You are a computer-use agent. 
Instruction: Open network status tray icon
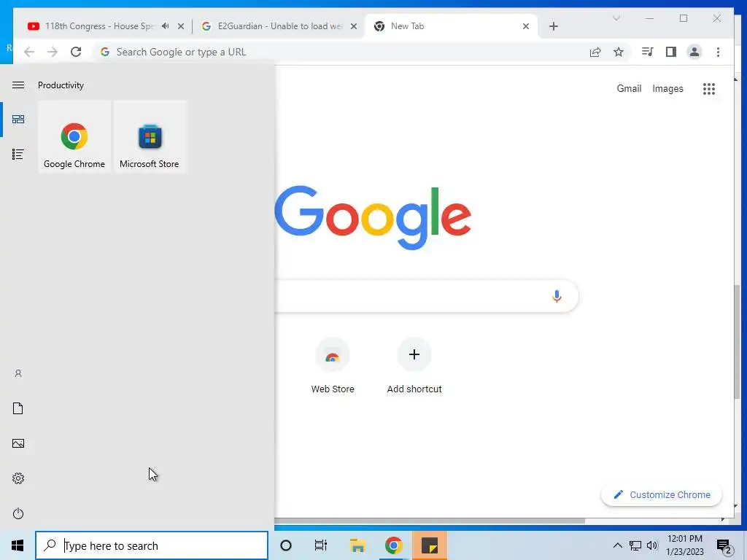[x=635, y=545]
